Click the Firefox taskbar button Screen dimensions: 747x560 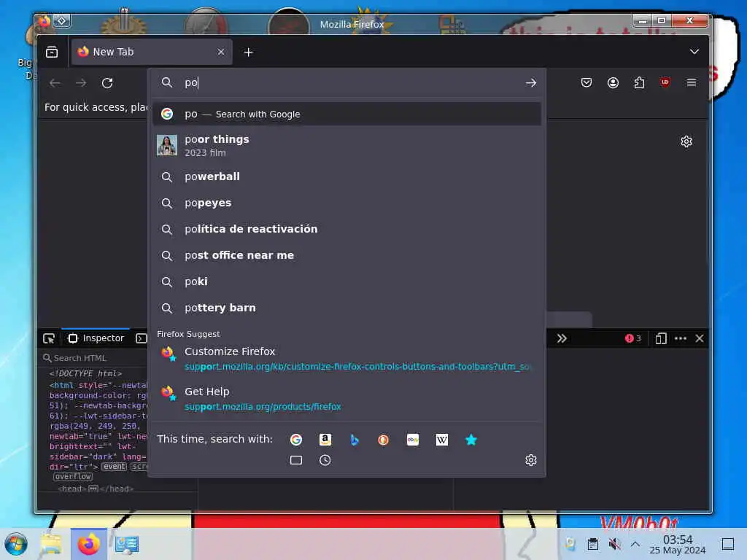point(88,544)
